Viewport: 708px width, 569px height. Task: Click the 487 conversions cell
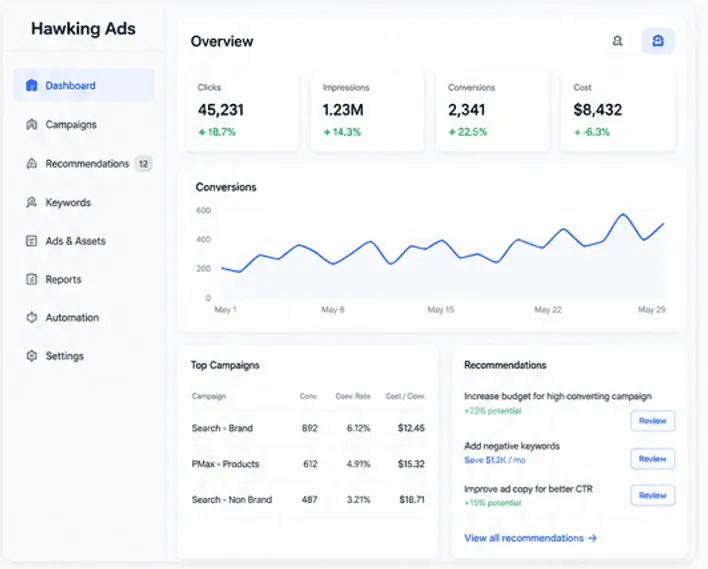(x=310, y=499)
